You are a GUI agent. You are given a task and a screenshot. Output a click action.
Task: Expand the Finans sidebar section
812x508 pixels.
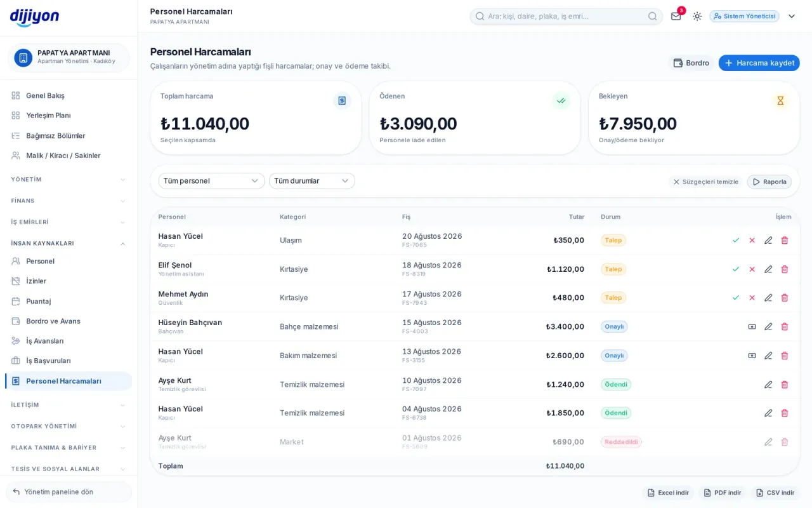[69, 201]
